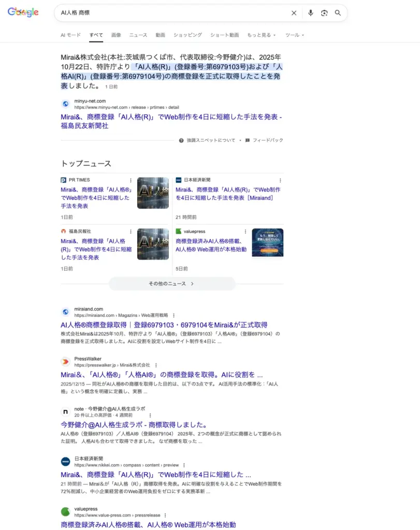420x530 pixels.
Task: Open the three-dot menu on the PR TIMES card
Action: tap(130, 180)
